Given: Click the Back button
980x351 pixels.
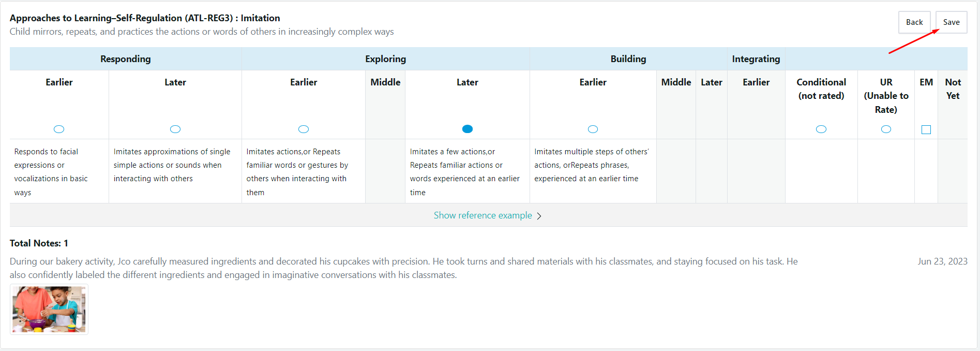Looking at the screenshot, I should 914,22.
